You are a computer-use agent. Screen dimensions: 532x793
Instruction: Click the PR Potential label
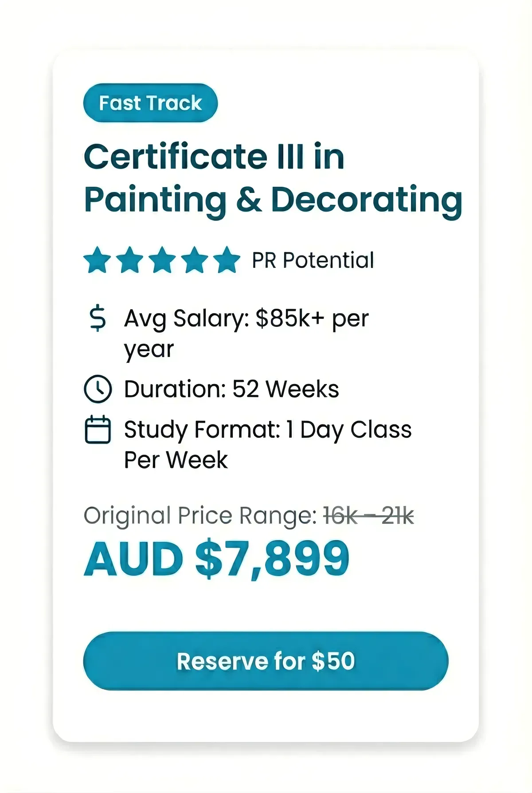click(313, 260)
